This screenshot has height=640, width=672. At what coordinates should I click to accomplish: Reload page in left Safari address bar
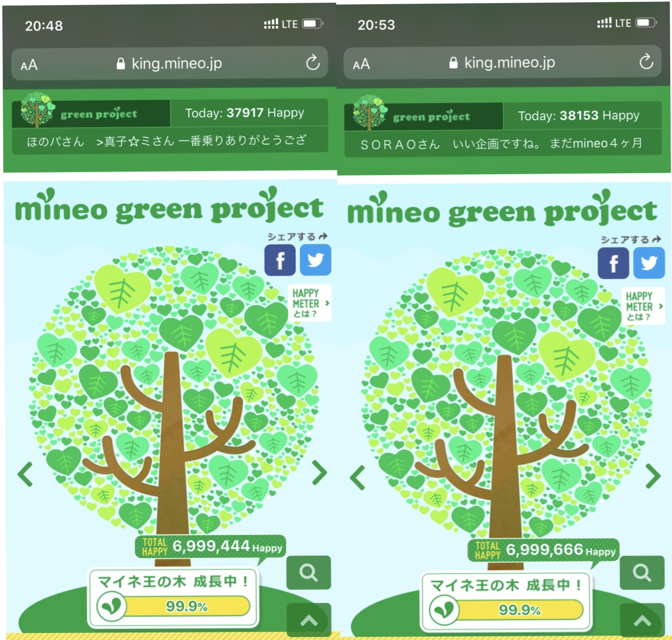click(x=313, y=63)
